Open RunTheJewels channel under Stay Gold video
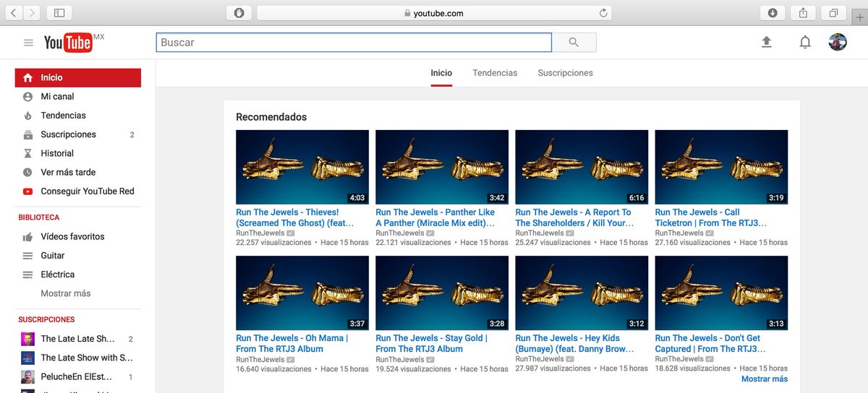Viewport: 868px width, 393px height. [400, 359]
